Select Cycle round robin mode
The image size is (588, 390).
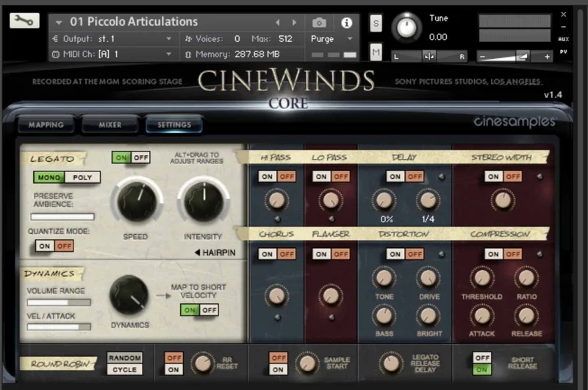pos(125,369)
